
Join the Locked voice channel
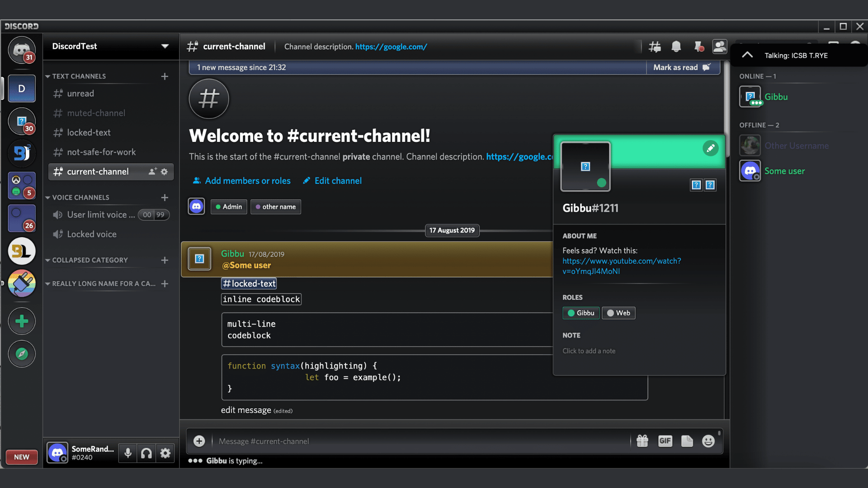[111, 234]
